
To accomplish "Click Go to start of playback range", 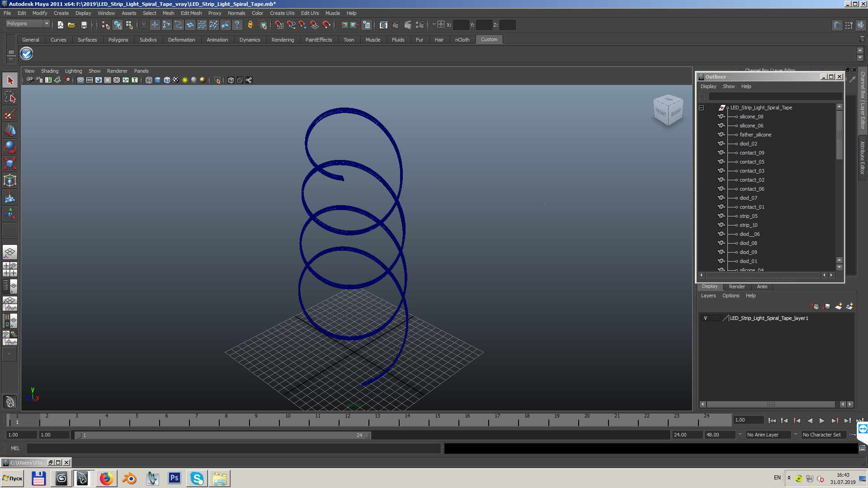I will click(x=772, y=421).
